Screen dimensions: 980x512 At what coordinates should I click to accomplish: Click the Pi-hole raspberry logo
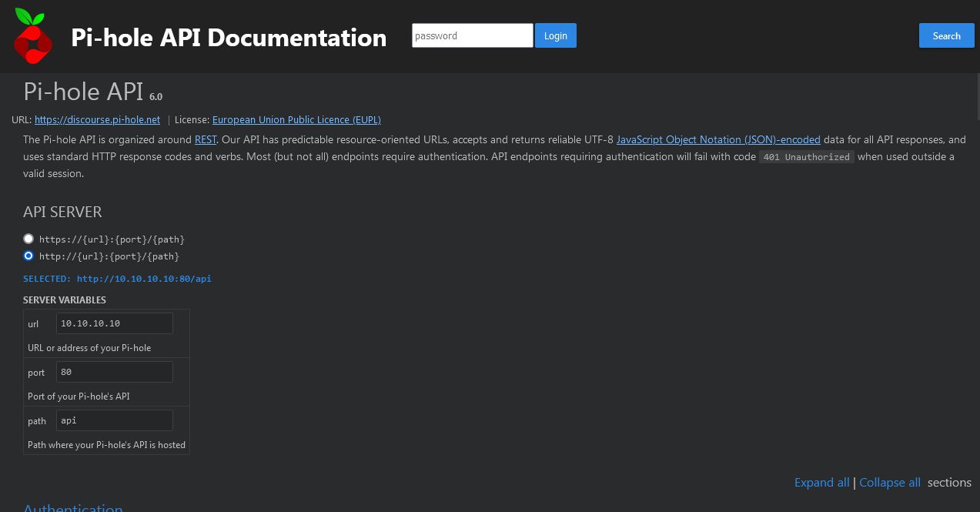32,36
